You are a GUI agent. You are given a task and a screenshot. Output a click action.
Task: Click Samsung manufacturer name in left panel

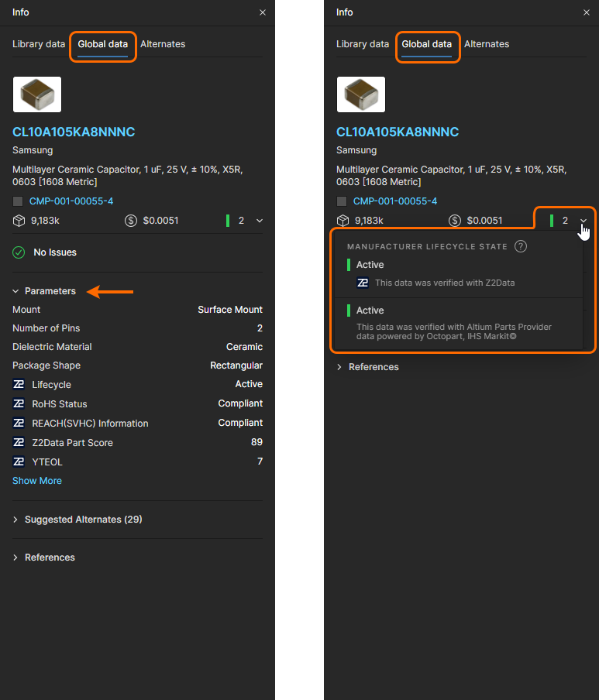(33, 150)
